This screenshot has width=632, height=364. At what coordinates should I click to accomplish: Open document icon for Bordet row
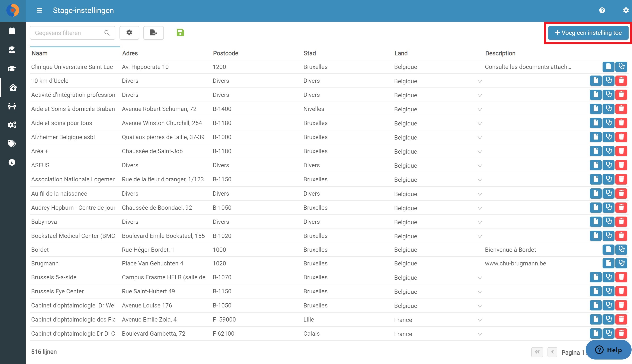[x=608, y=249]
